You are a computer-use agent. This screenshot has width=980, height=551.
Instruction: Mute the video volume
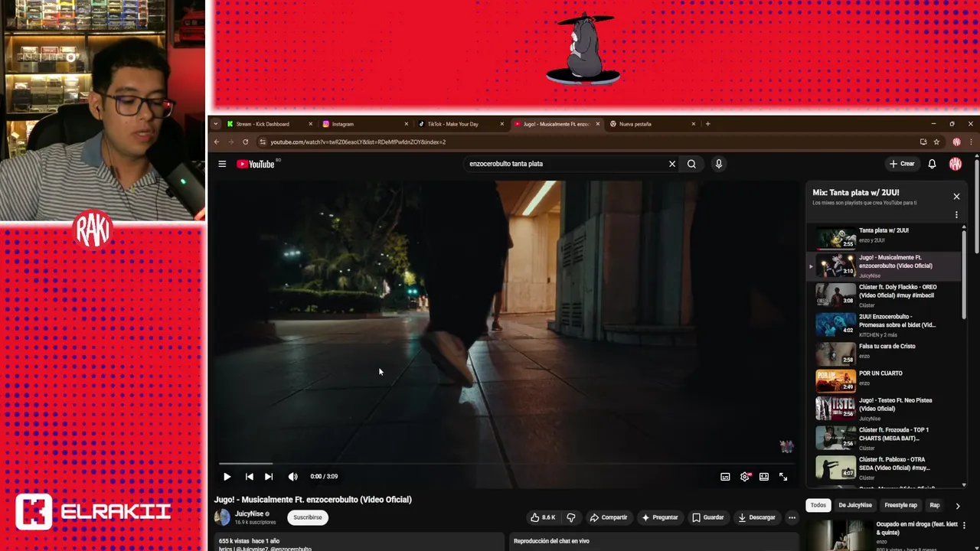point(292,477)
